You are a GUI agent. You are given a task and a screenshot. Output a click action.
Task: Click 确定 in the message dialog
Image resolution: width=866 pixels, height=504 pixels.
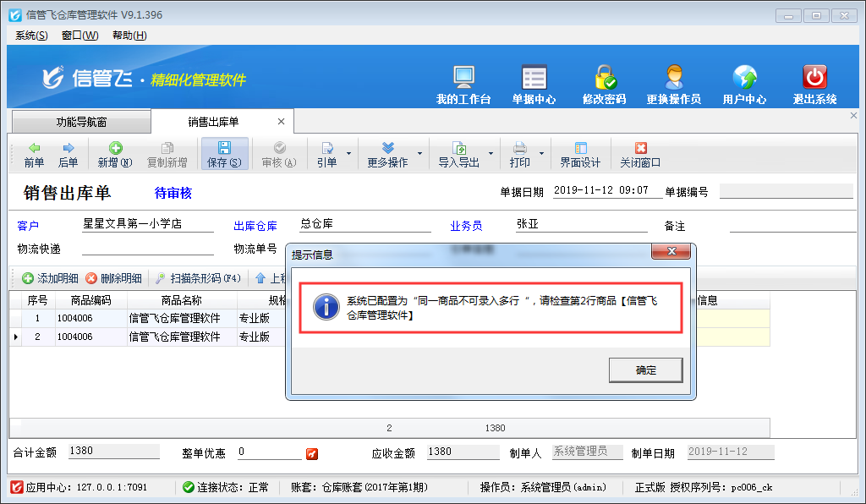point(644,370)
